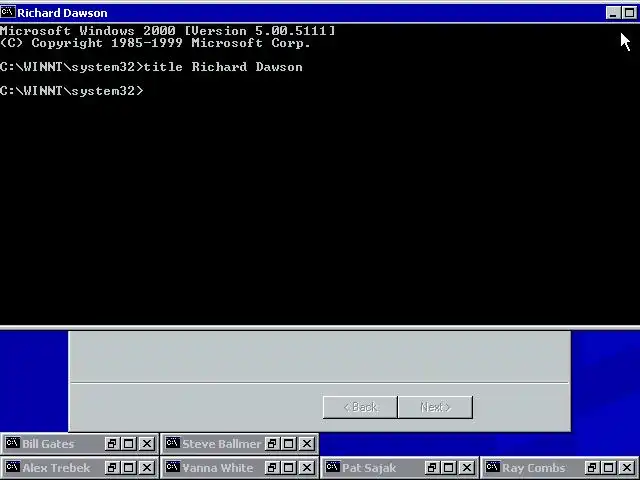Click the grayed Next button in the wizard

coord(436,407)
